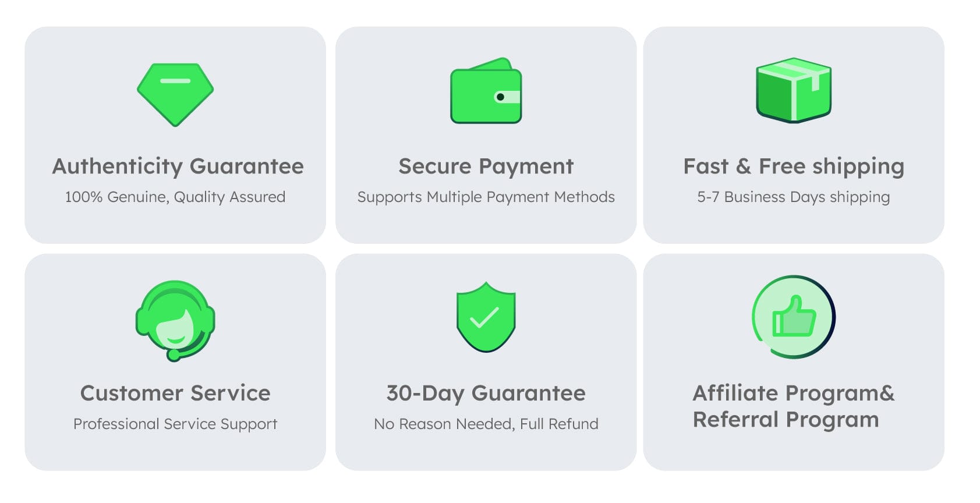Select the Secure Payment heading
980x503 pixels.
[486, 167]
